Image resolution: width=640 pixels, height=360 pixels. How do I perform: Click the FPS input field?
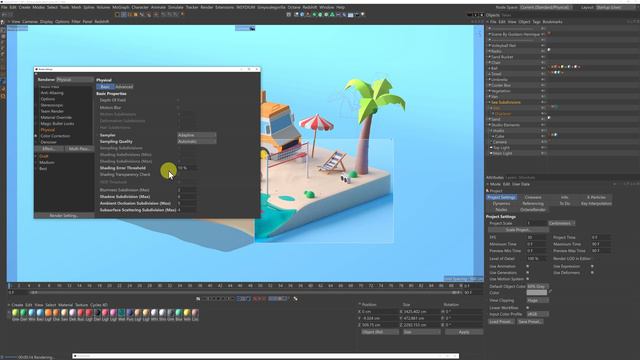(536, 237)
